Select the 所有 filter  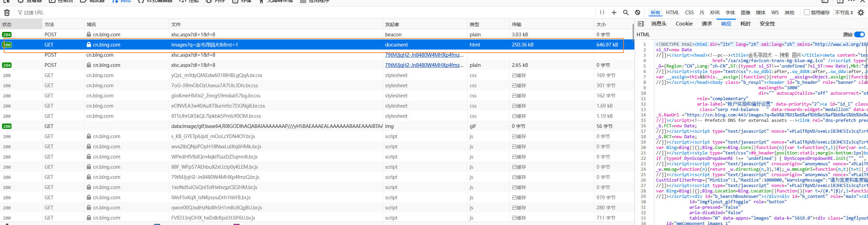[x=655, y=13]
